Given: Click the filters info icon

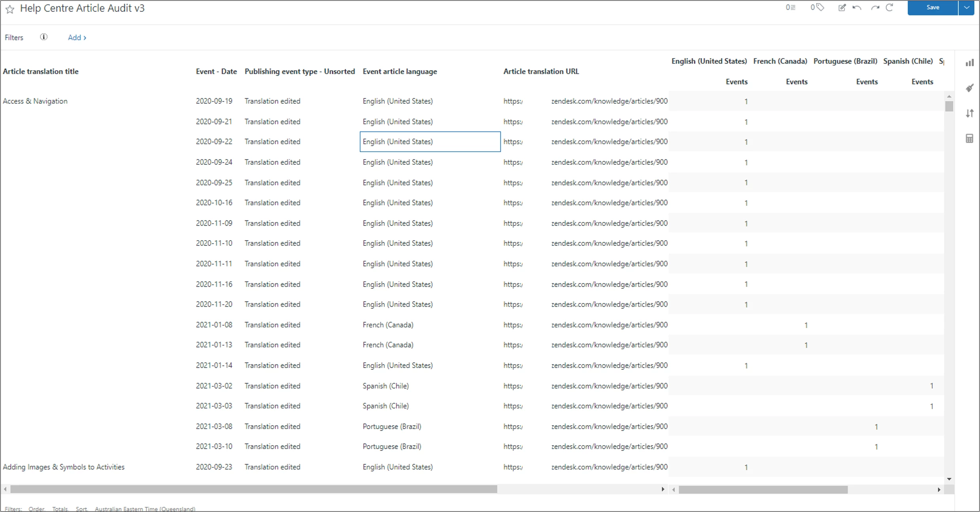Looking at the screenshot, I should (44, 37).
